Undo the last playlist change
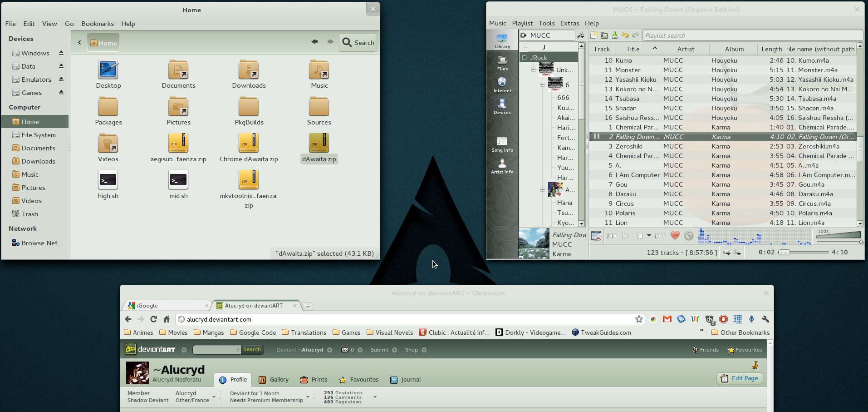 (x=625, y=35)
